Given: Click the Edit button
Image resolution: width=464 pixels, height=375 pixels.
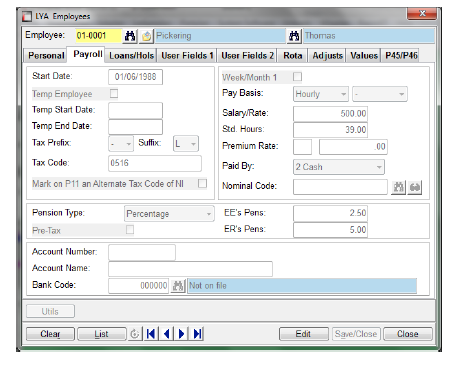Looking at the screenshot, I should pos(303,334).
